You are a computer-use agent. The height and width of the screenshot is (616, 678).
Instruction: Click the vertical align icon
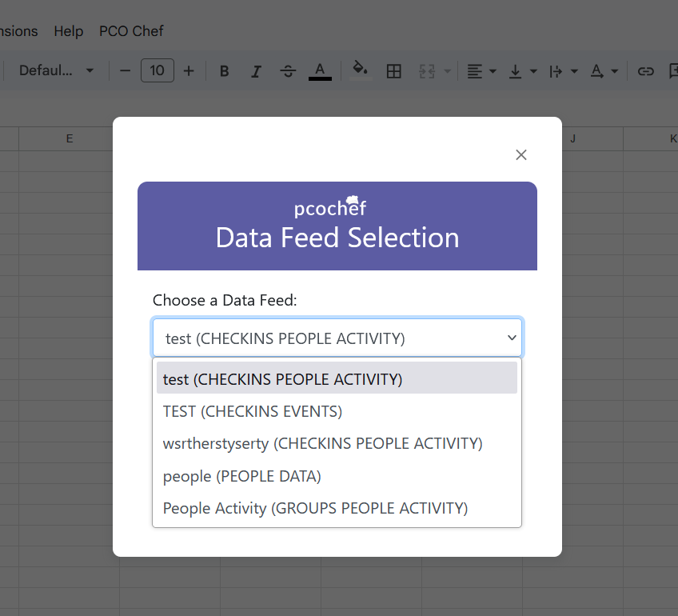515,71
